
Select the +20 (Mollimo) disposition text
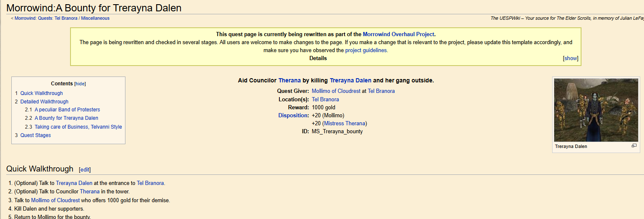coord(328,115)
